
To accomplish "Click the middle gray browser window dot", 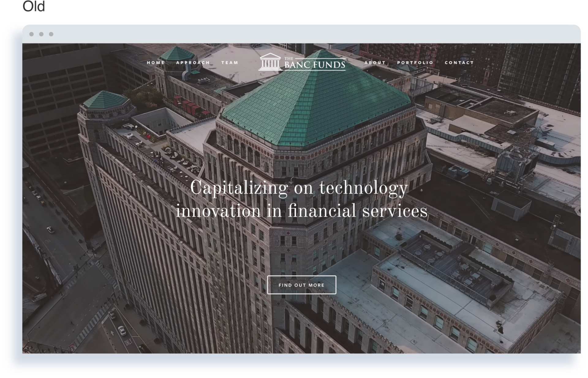I will (x=41, y=34).
